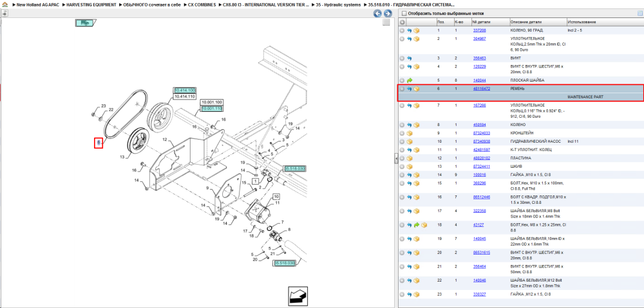Click the box icon in РЕМЕНЬ row
The image size is (644, 308).
[417, 89]
